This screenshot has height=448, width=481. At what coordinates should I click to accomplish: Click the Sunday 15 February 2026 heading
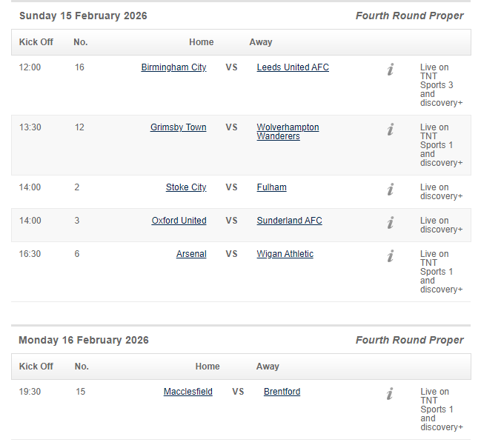point(83,16)
